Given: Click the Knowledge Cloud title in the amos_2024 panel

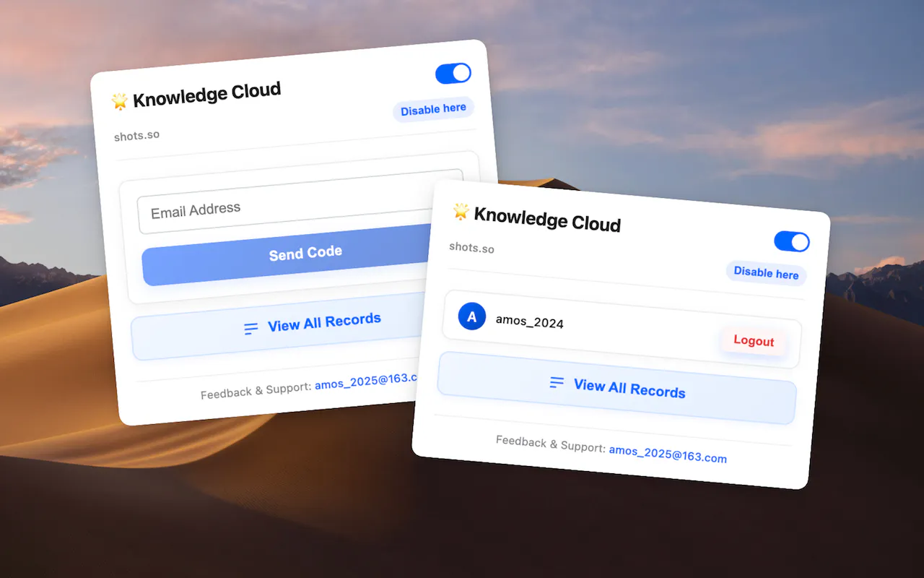Looking at the screenshot, I should click(547, 219).
